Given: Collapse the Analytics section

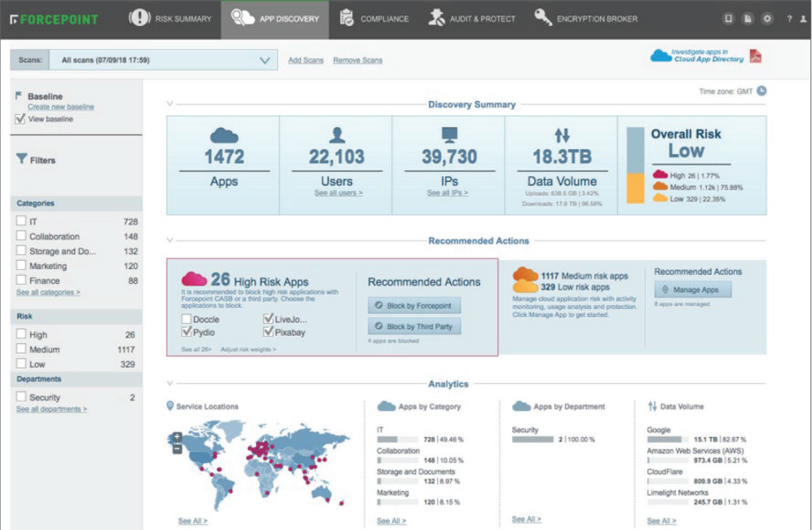Looking at the screenshot, I should pyautogui.click(x=170, y=383).
